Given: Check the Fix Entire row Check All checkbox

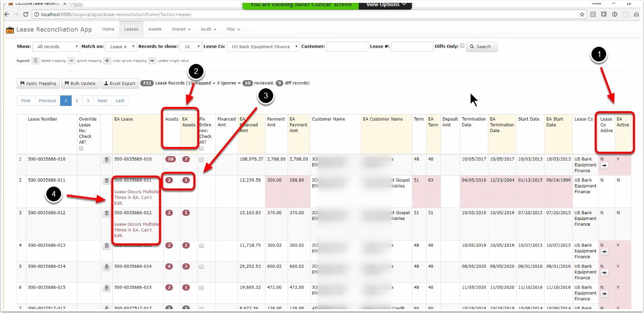Looking at the screenshot, I should pyautogui.click(x=202, y=148).
